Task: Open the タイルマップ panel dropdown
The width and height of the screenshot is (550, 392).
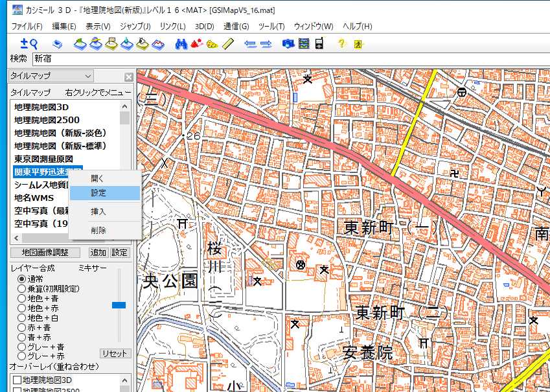Action: click(x=51, y=76)
